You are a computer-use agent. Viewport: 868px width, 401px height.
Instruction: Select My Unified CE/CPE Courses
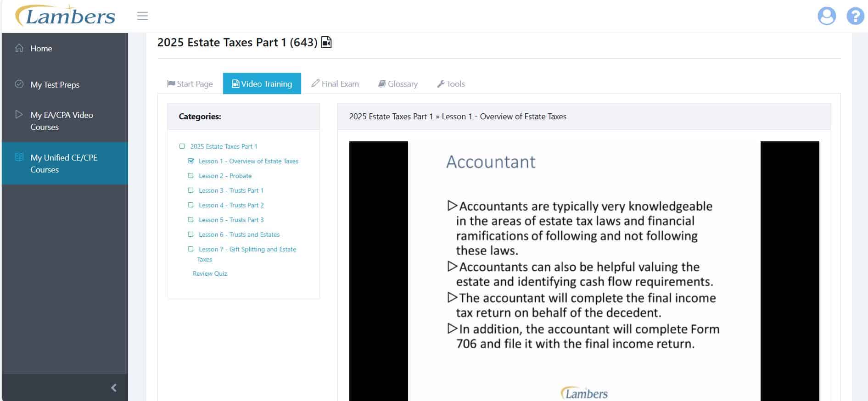point(64,163)
